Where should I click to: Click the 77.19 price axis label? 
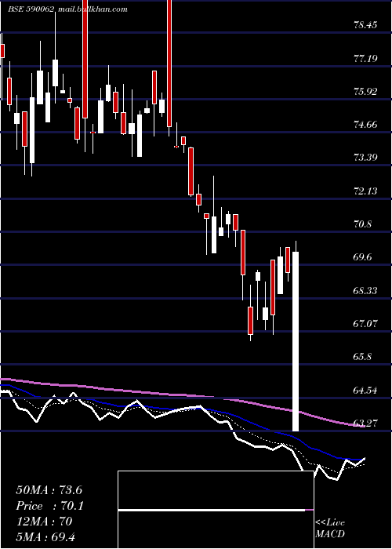tap(365, 58)
